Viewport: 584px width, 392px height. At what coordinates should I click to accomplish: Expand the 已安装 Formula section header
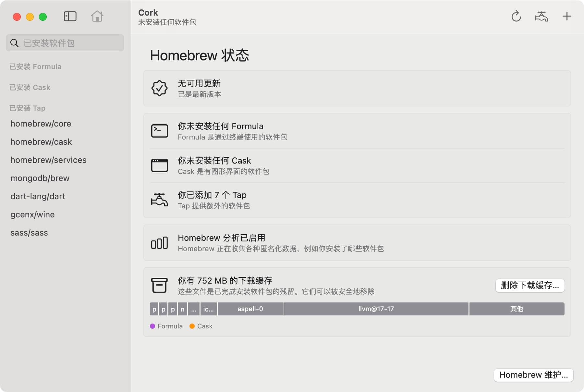35,67
